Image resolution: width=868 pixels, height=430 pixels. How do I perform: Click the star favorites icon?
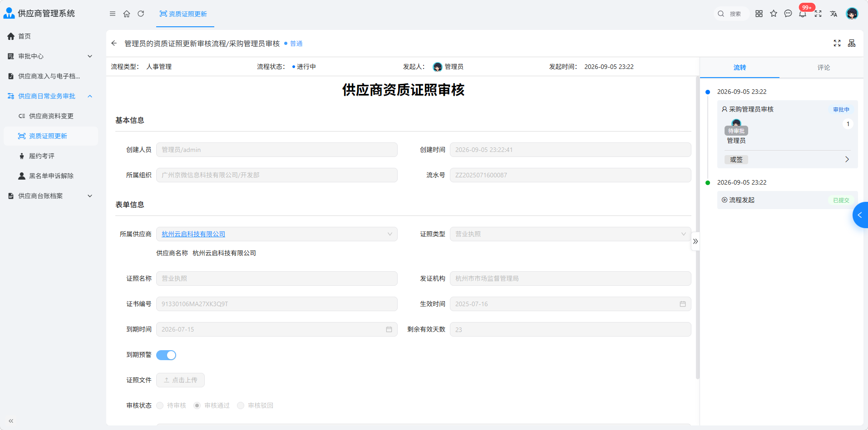pos(774,14)
